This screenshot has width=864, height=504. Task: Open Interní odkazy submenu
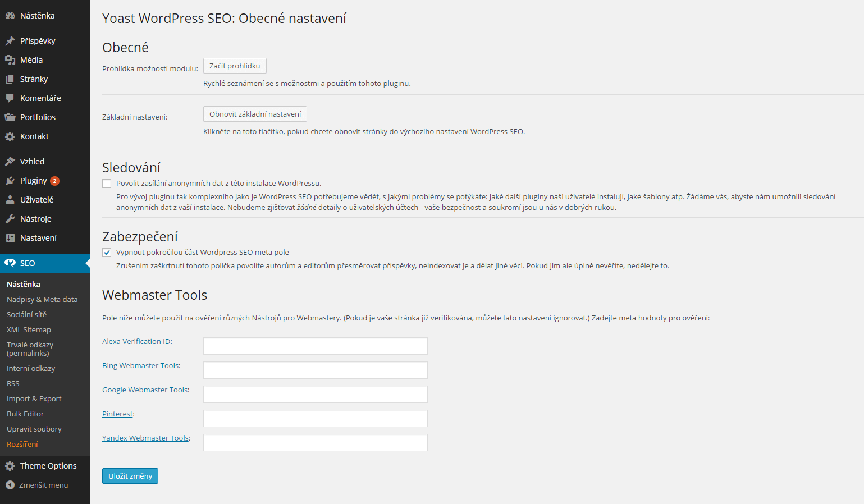point(31,369)
